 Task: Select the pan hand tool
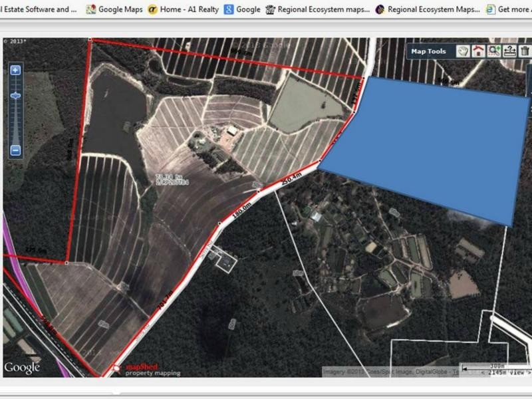(463, 51)
